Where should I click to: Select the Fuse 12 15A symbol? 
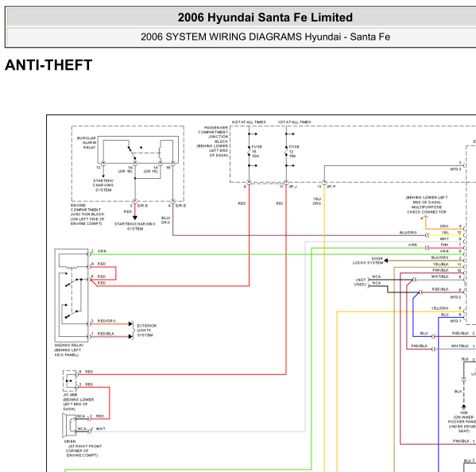coord(286,151)
